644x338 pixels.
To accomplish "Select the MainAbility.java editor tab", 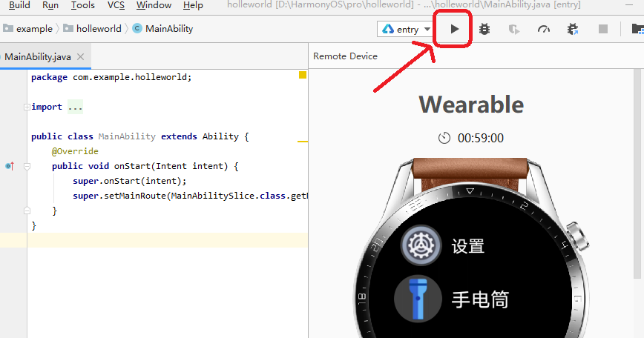I will [38, 57].
